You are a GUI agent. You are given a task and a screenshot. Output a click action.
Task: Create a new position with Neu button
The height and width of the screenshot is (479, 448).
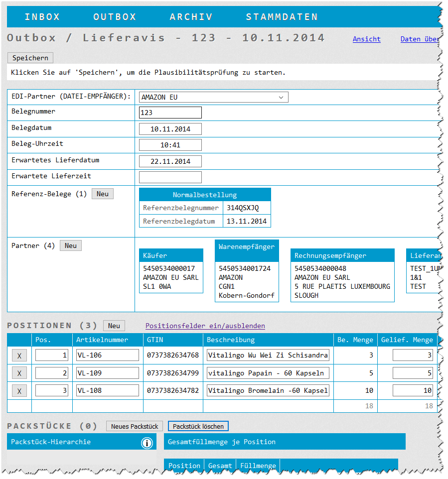click(114, 326)
